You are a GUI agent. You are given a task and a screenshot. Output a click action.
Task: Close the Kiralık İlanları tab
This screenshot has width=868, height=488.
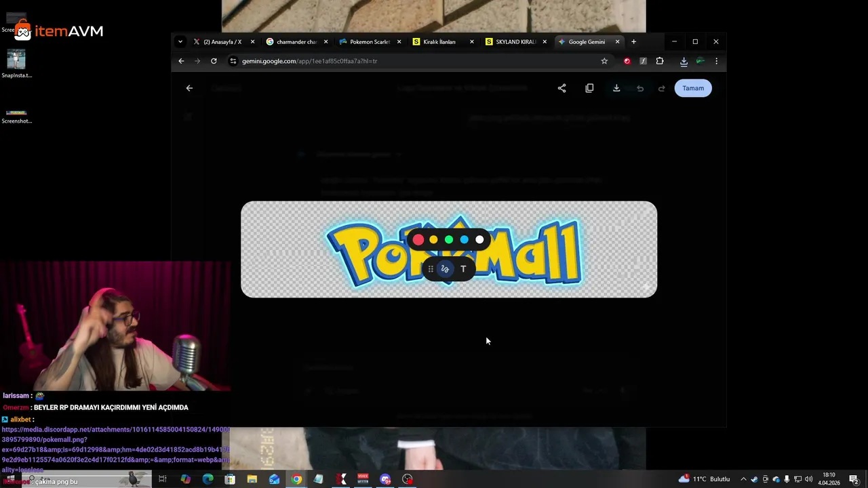(x=472, y=42)
